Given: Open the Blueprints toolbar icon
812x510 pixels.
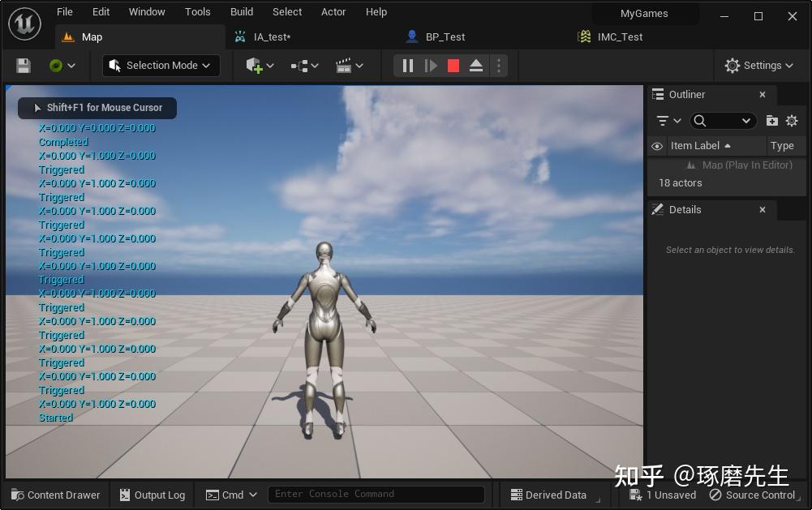Looking at the screenshot, I should (300, 66).
